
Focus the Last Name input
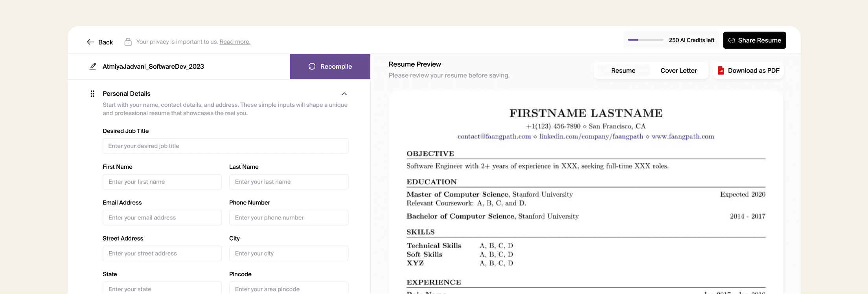pyautogui.click(x=289, y=182)
